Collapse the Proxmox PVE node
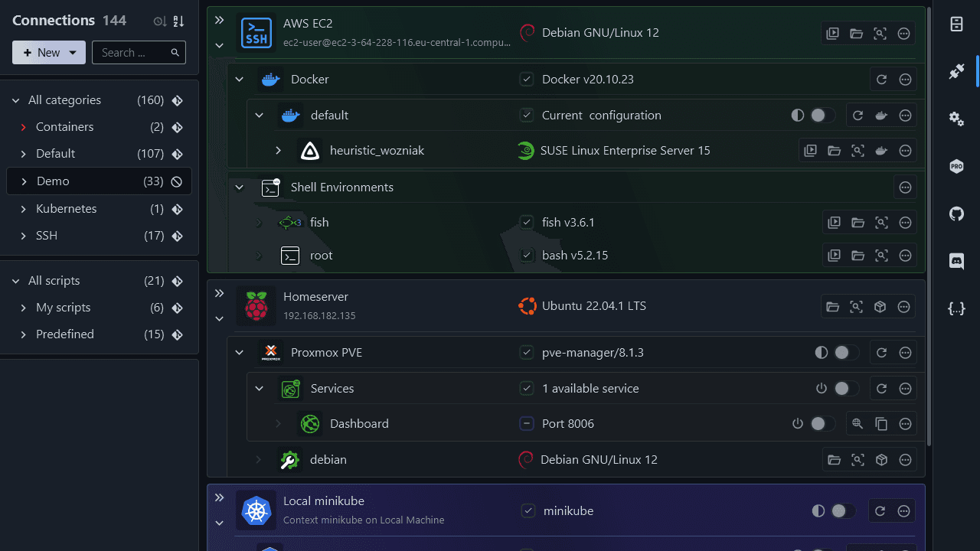This screenshot has height=551, width=980. (240, 353)
